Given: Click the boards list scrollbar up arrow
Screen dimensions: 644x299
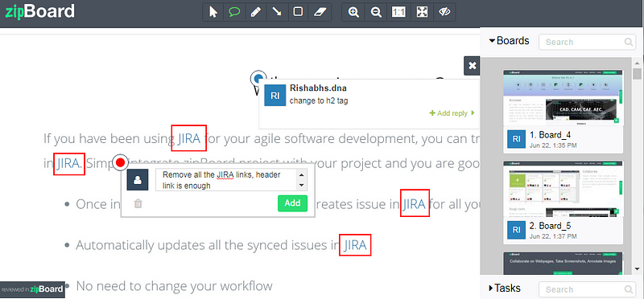Looking at the screenshot, I should [x=637, y=63].
